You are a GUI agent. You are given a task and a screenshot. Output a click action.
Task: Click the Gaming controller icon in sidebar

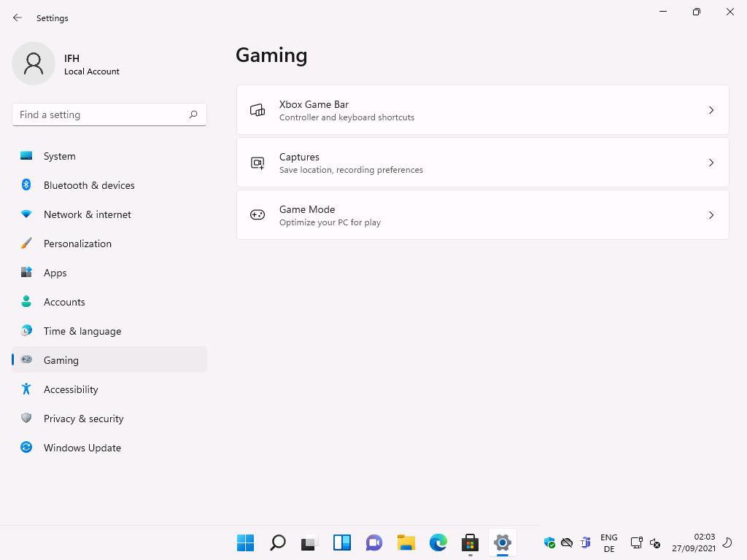tap(26, 359)
